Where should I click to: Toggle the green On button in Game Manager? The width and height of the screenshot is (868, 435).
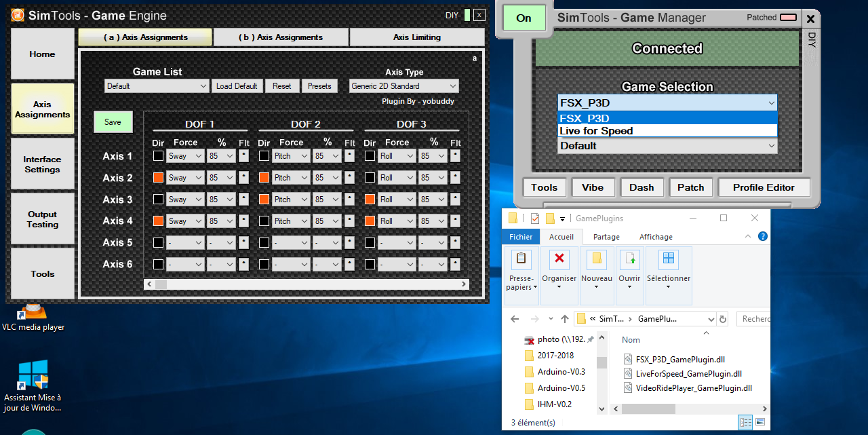[524, 18]
